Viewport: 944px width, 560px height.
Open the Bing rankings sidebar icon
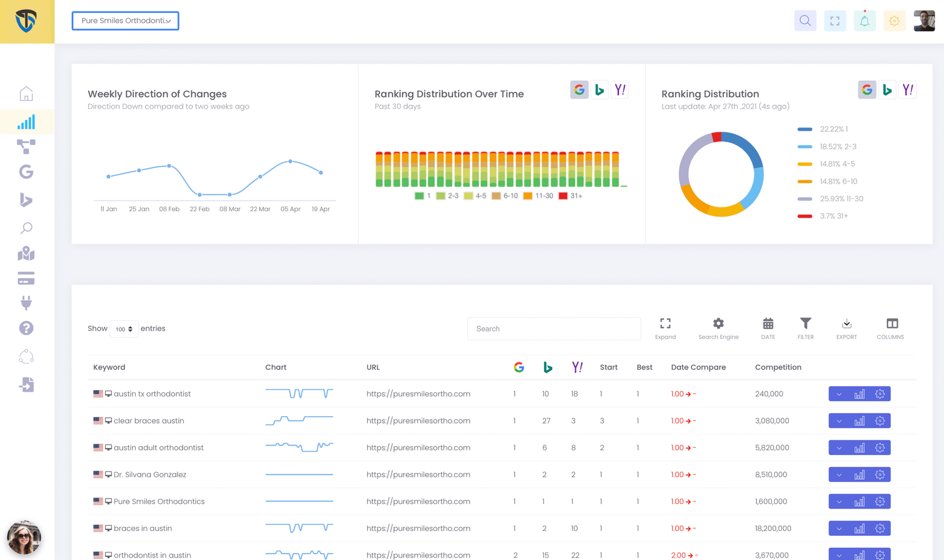[26, 200]
